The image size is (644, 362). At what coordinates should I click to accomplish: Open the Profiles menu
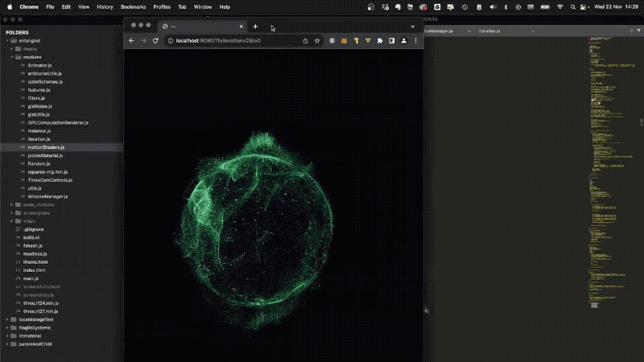pyautogui.click(x=162, y=7)
